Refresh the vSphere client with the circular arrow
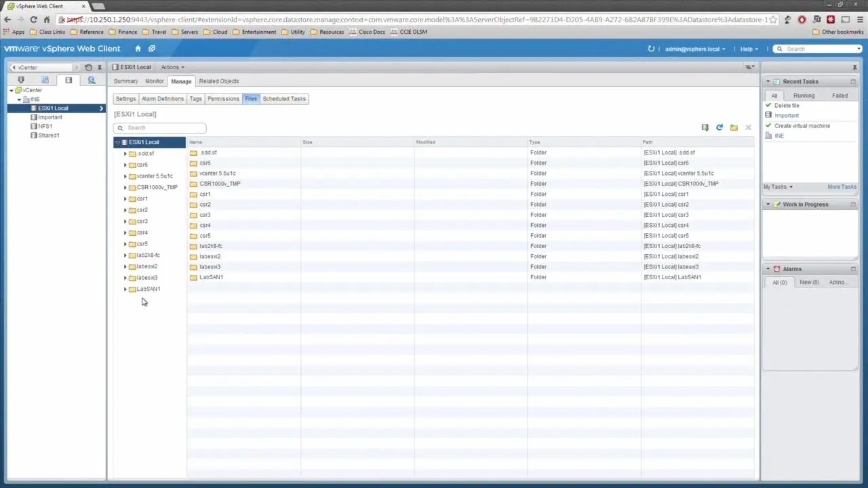Viewport: 868px width, 488px height. [651, 49]
